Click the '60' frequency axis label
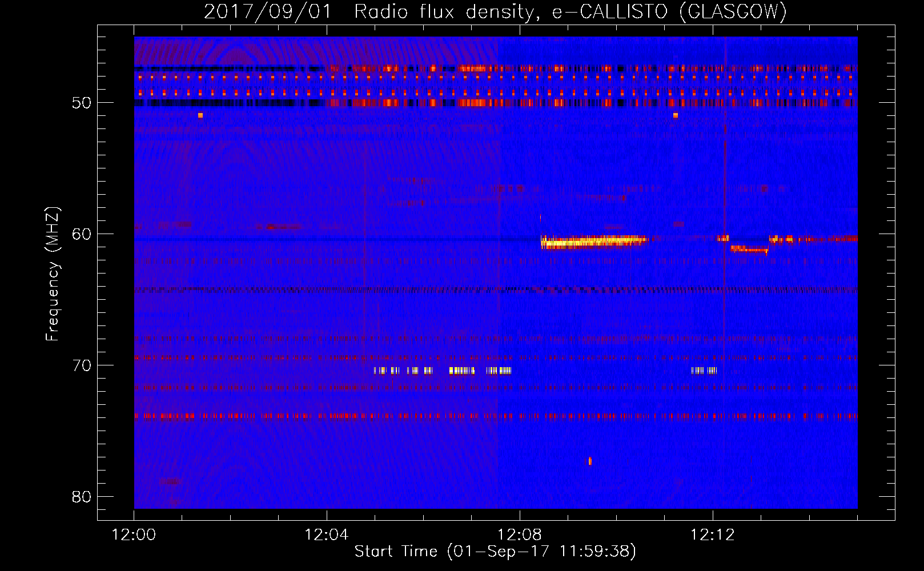This screenshot has width=924, height=571. pos(82,234)
